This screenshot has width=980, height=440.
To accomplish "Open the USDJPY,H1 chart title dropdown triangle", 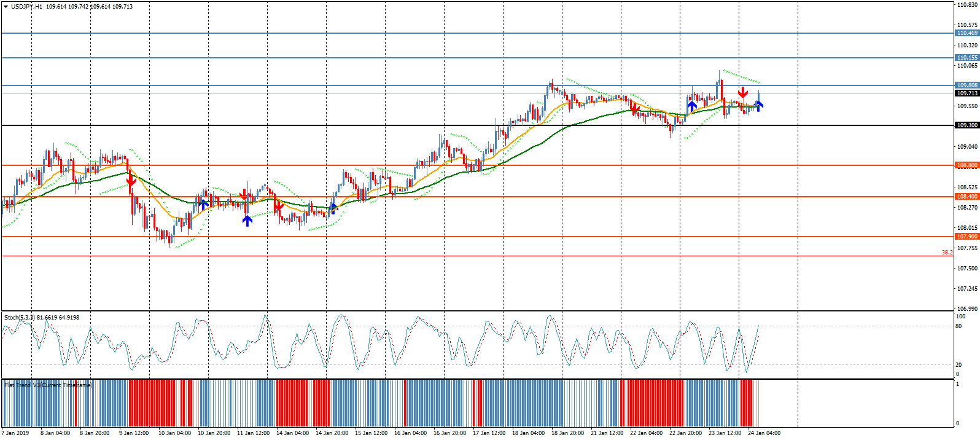I will click(6, 7).
